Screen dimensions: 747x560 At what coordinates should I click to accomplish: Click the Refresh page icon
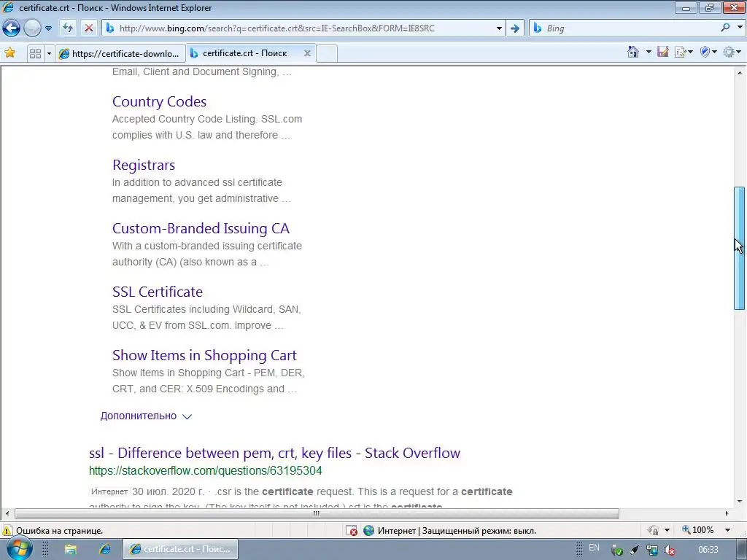pyautogui.click(x=68, y=28)
